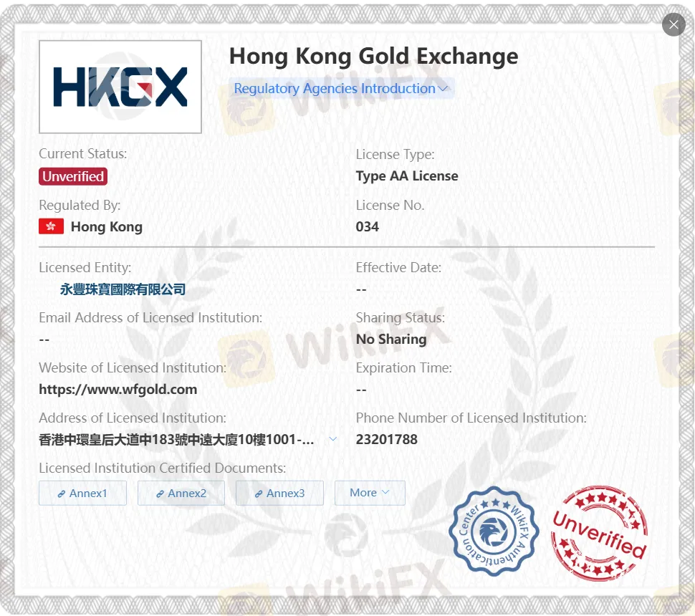Click the link icon in Annex1
Screen dimensions: 695x616
[x=62, y=494]
